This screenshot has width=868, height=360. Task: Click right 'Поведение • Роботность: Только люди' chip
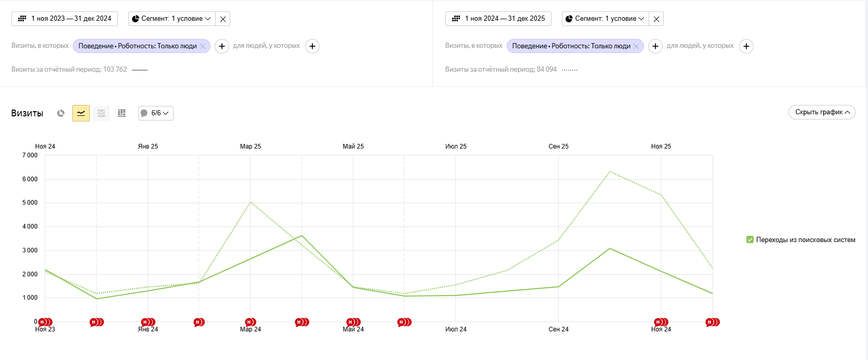pos(571,46)
